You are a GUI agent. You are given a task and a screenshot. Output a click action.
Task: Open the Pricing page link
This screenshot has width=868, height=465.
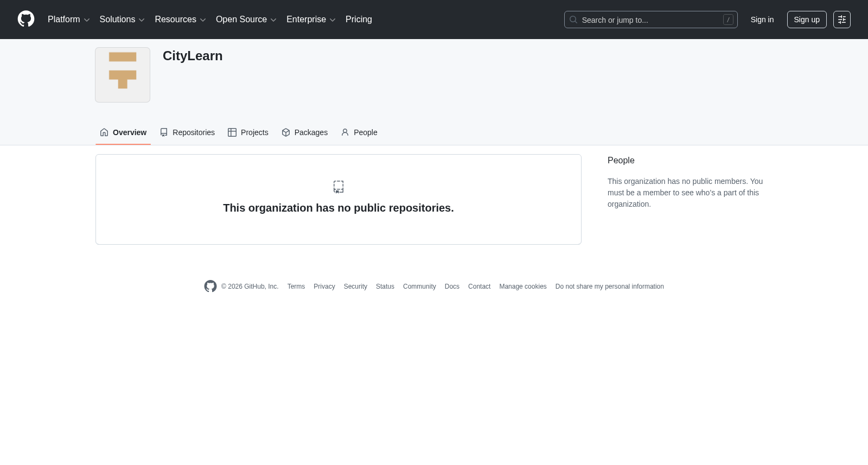pos(359,20)
